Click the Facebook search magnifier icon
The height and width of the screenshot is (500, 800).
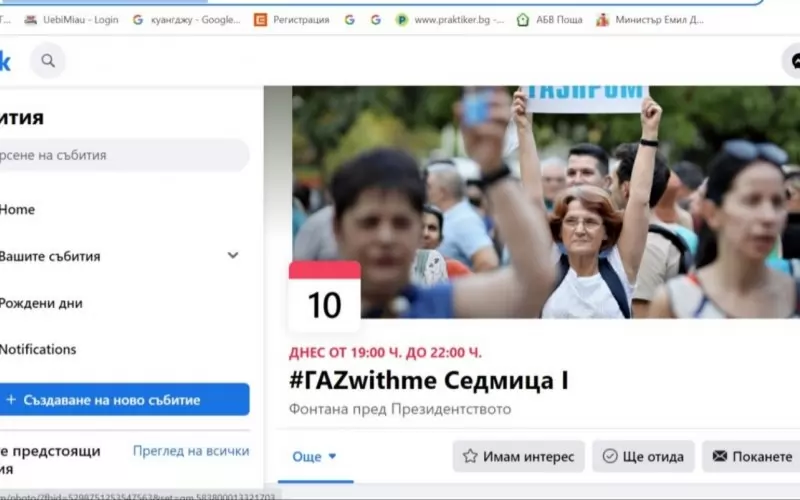pos(48,61)
